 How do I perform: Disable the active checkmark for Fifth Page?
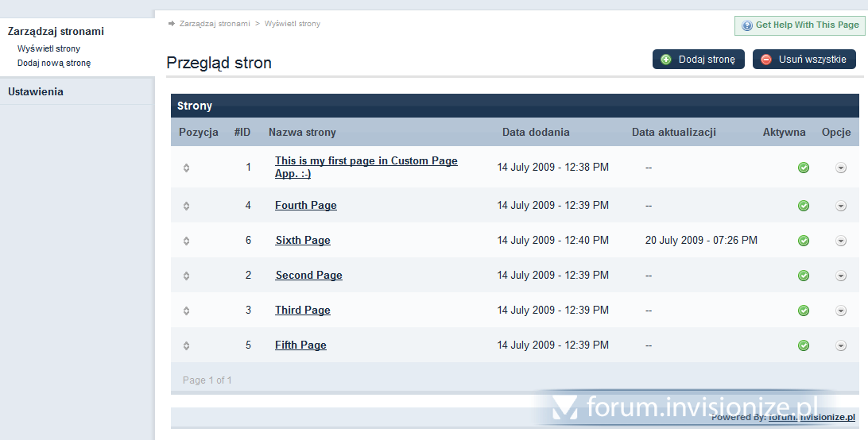pos(804,345)
